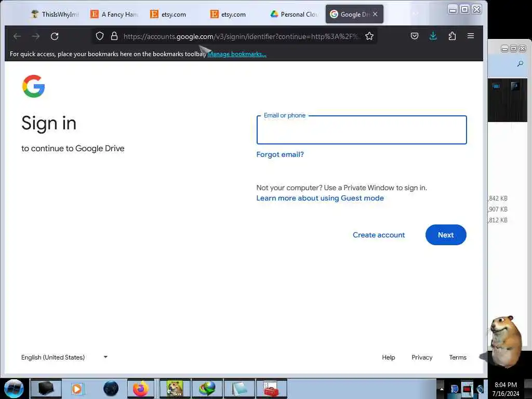
Task: Open the download manager globe taskbar icon
Action: pyautogui.click(x=207, y=389)
